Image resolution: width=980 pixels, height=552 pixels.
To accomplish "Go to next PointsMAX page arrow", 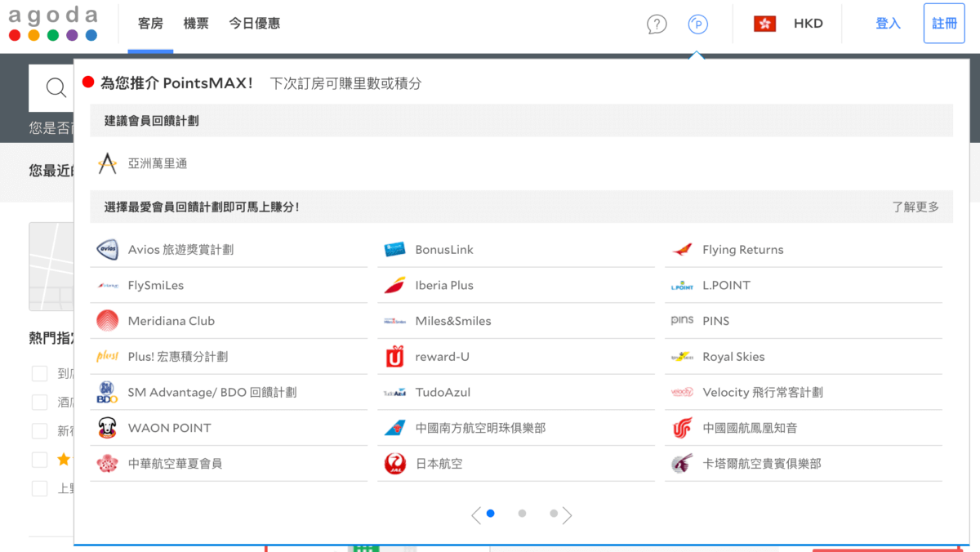I will point(568,515).
